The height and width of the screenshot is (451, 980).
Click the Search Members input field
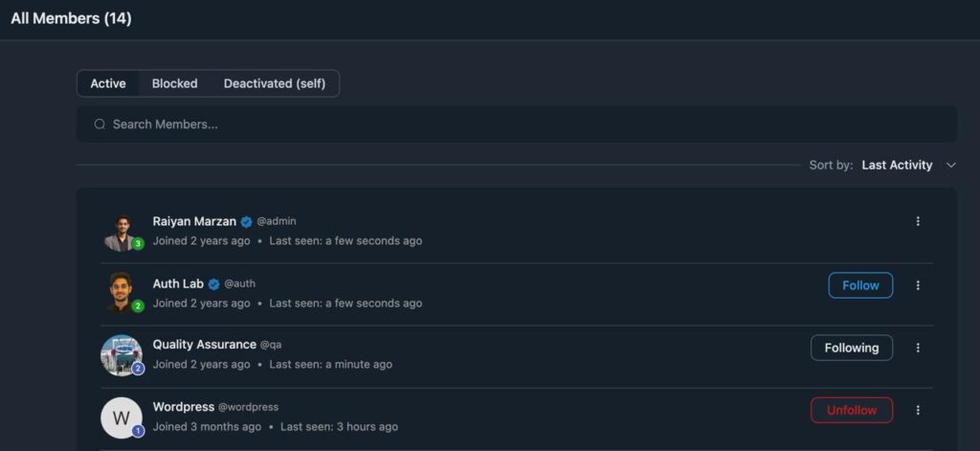coord(517,124)
